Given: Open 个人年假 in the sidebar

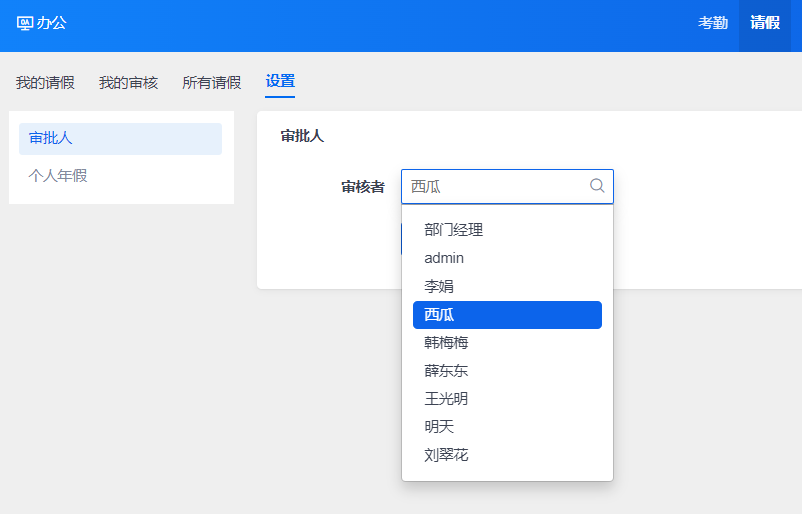Looking at the screenshot, I should click(x=58, y=176).
